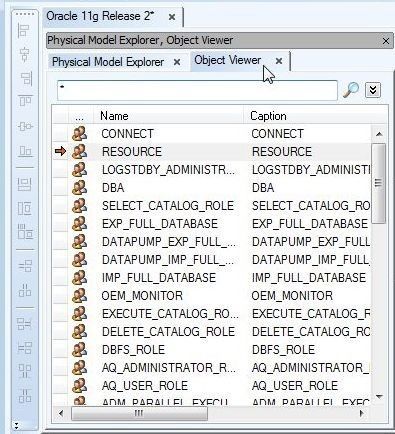The height and width of the screenshot is (434, 395).
Task: Select DATAPUMP_EXP_FULL_... in the Name column
Action: point(168,242)
